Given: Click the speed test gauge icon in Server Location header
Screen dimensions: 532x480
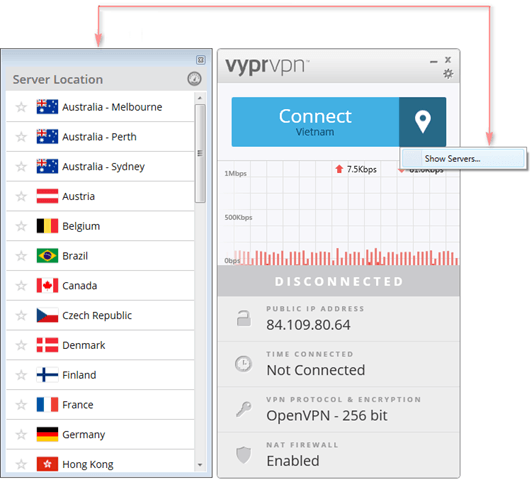Looking at the screenshot, I should 194,79.
